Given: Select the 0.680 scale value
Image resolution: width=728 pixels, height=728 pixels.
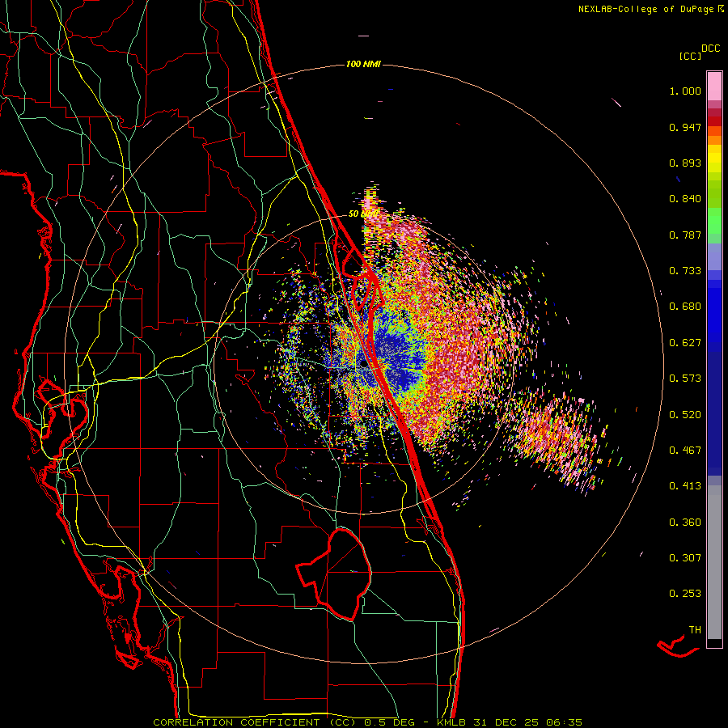Looking at the screenshot, I should tap(685, 307).
